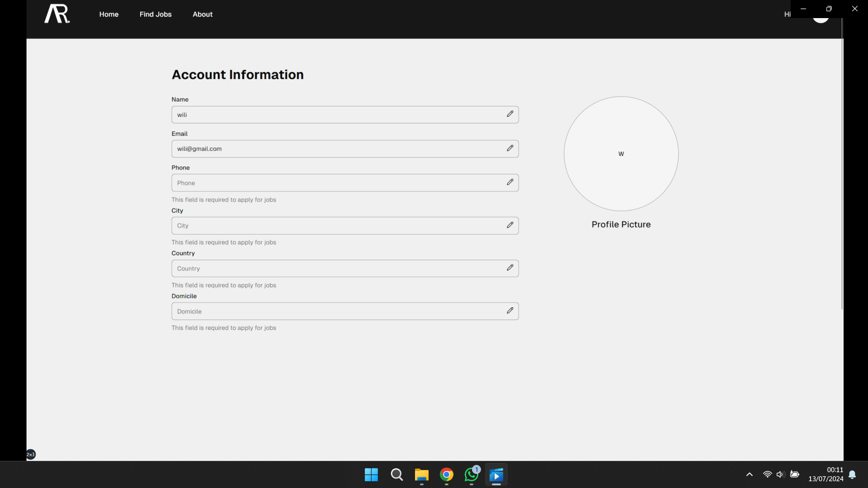
Task: Navigate to the About page
Action: pyautogui.click(x=203, y=14)
